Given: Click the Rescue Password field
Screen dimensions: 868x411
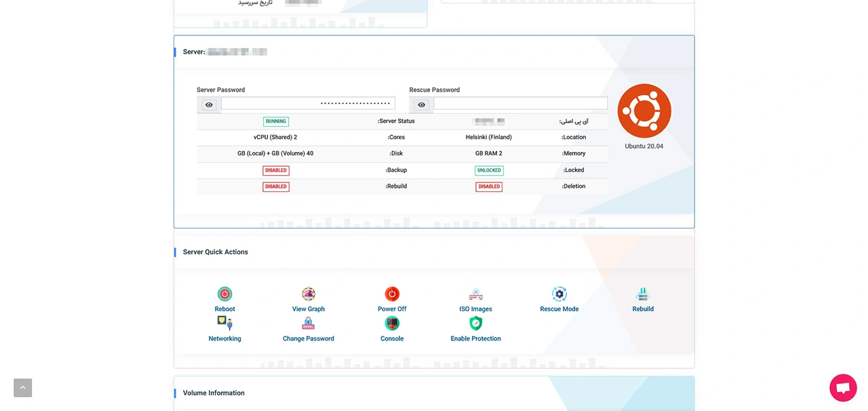Looking at the screenshot, I should (520, 104).
